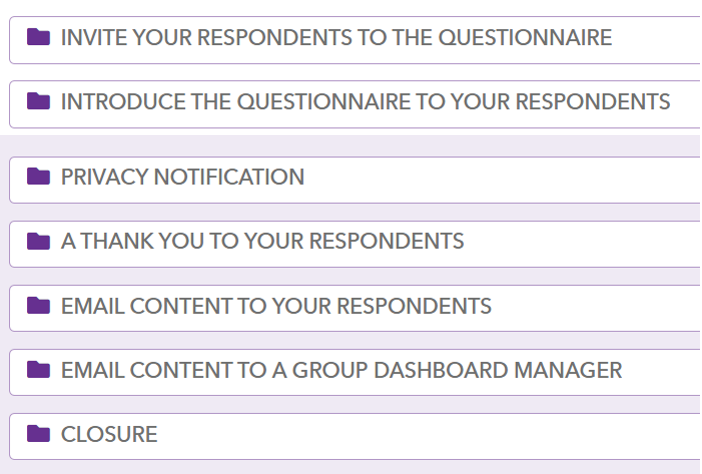Select folder icon for Group Dashboard Manager email

(38, 370)
